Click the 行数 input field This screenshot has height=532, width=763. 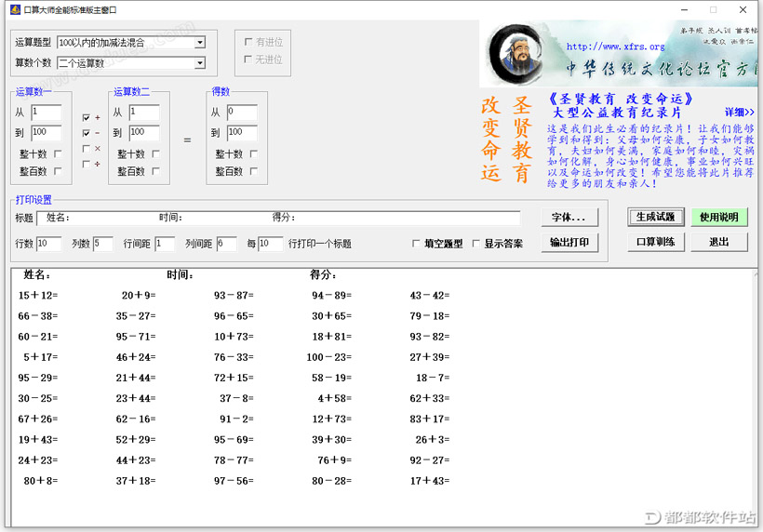[x=49, y=244]
